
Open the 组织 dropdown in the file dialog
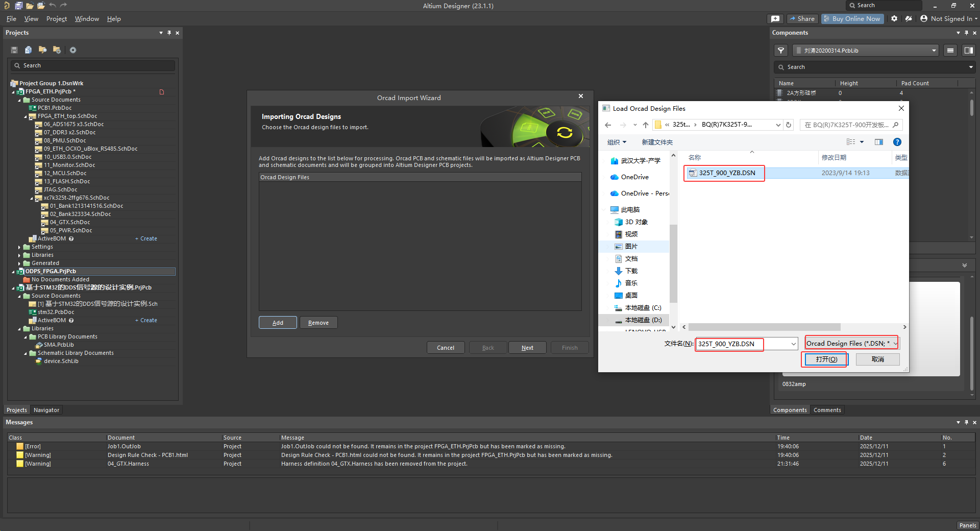pos(617,142)
